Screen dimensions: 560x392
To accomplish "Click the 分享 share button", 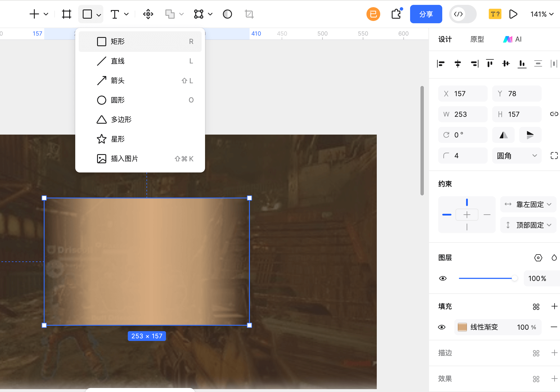I will click(x=426, y=14).
